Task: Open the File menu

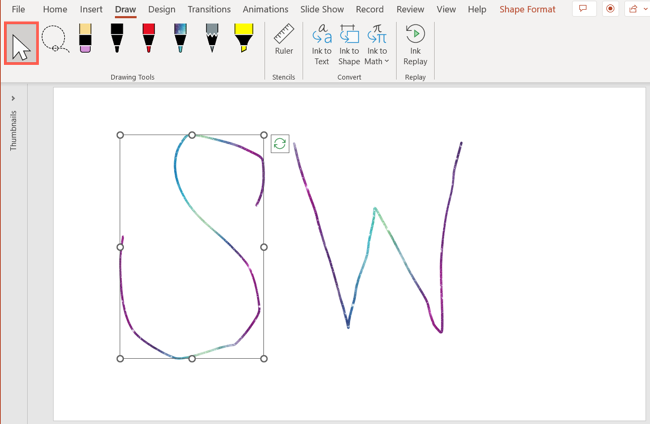Action: click(x=18, y=9)
